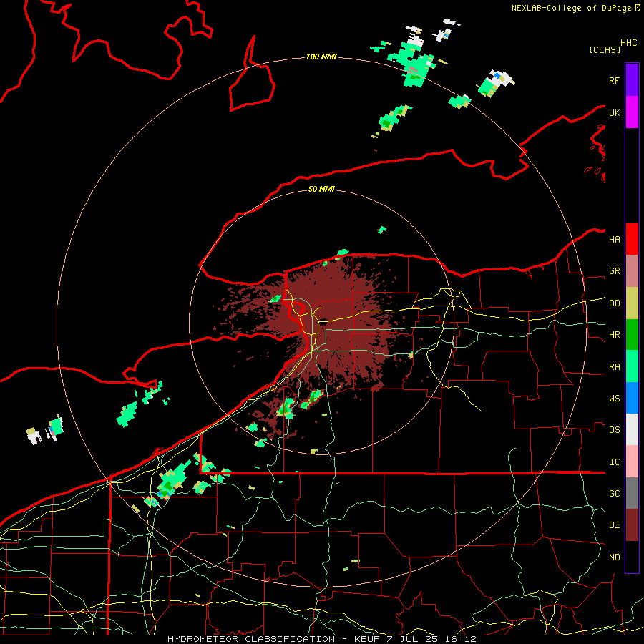Click the RF legend label
The height and width of the screenshot is (644, 644).
click(615, 80)
